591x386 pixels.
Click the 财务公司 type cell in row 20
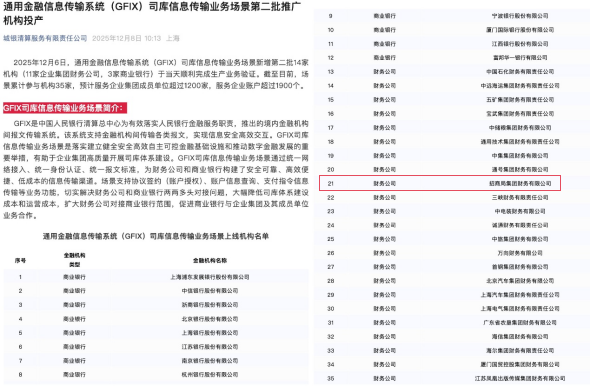(x=385, y=169)
